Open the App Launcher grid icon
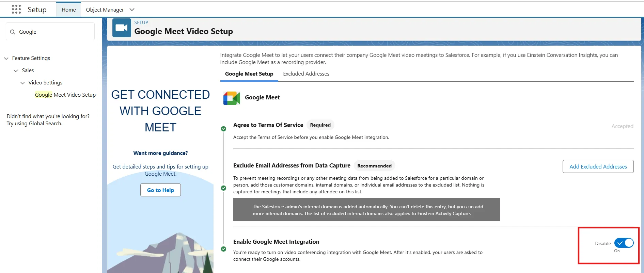Image resolution: width=644 pixels, height=273 pixels. [16, 10]
